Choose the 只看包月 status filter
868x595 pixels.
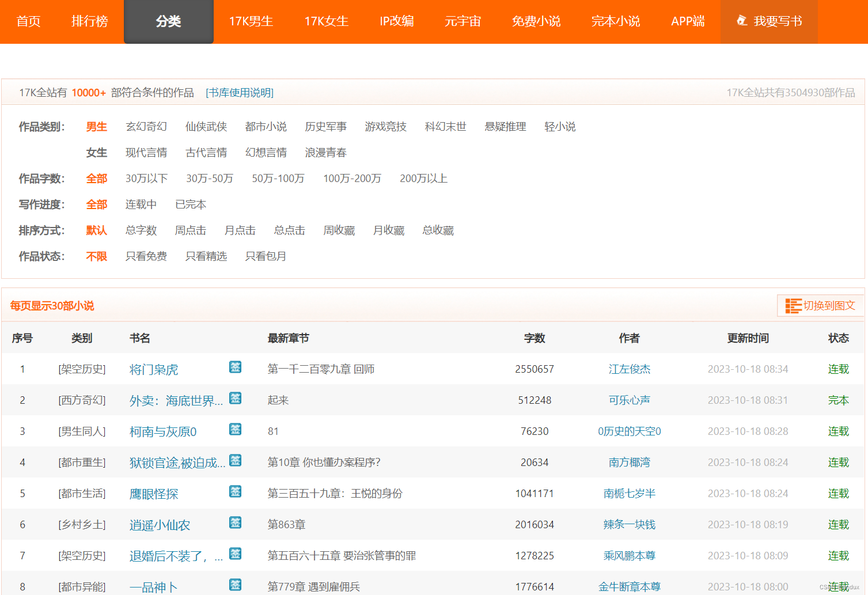(x=266, y=256)
